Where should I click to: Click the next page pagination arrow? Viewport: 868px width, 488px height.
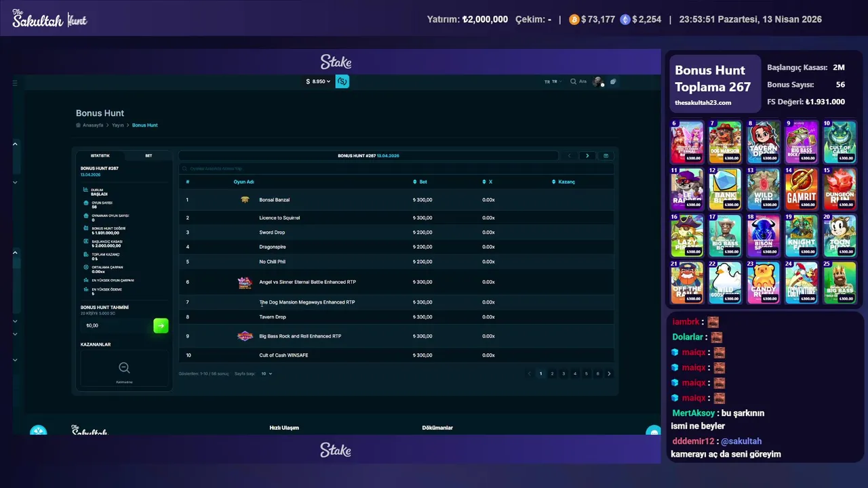pyautogui.click(x=609, y=373)
